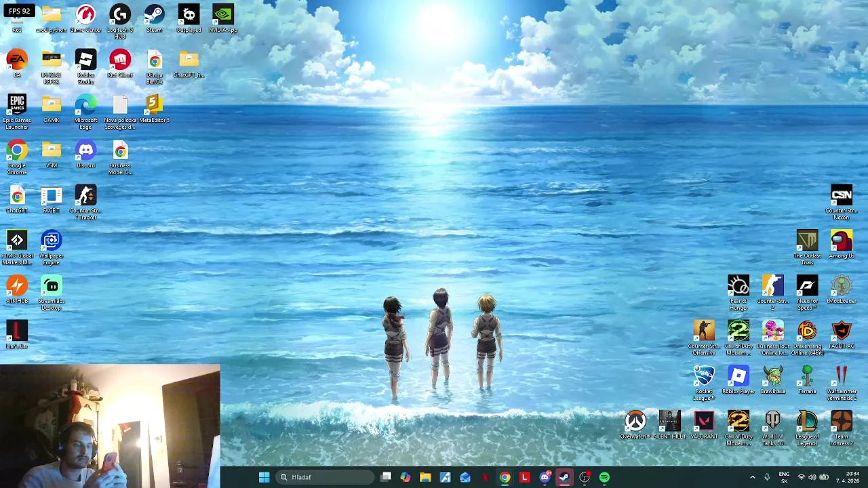Open the Fear & Hunger shortcut

coord(738,293)
